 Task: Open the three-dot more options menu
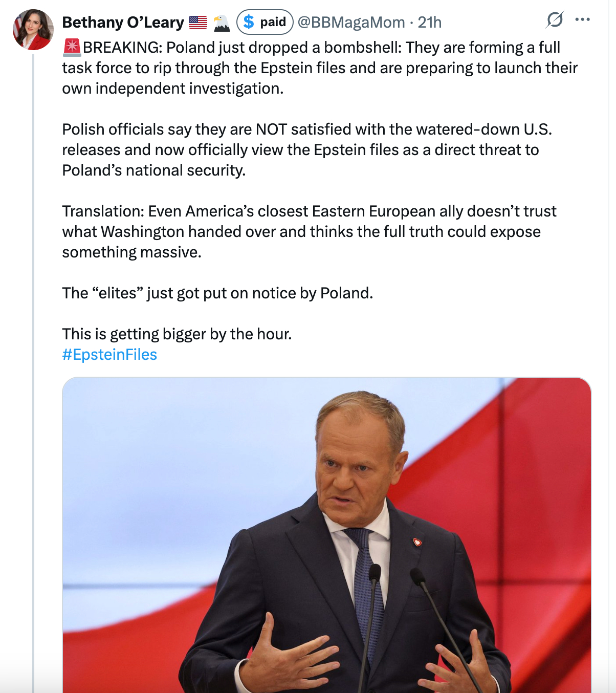(582, 20)
